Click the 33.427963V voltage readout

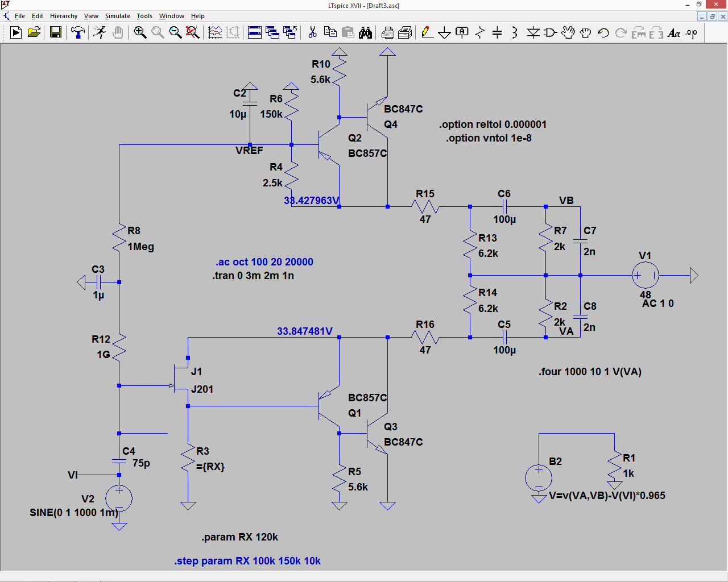click(312, 201)
